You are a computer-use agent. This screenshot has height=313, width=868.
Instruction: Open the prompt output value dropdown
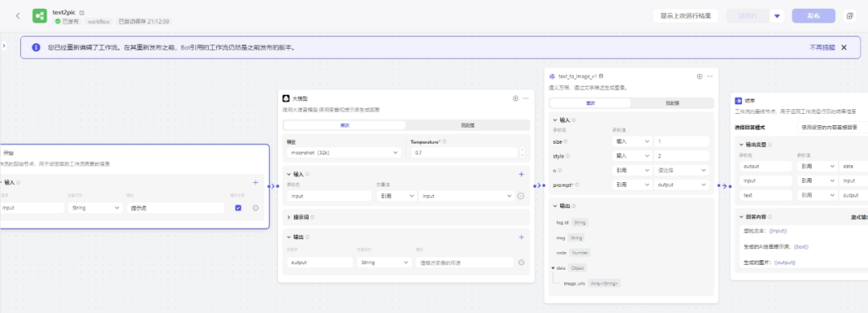[x=682, y=185]
